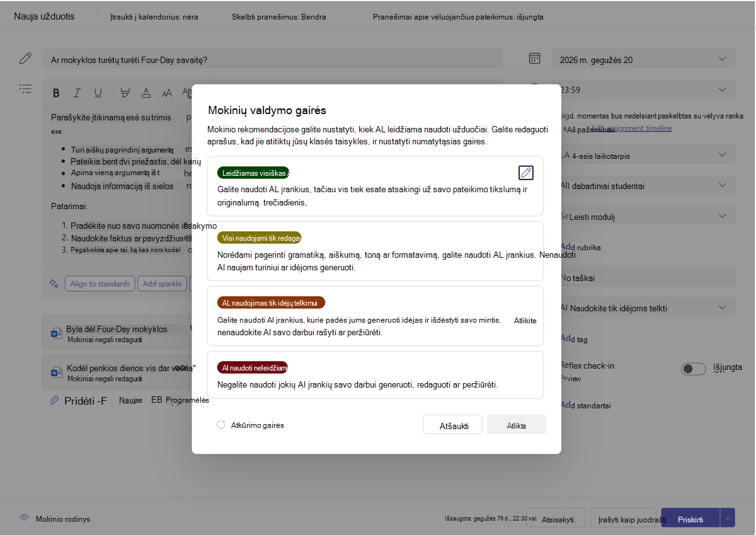Viewport: 756px width, 535px height.
Task: Open the arrow next to Priskirti button
Action: [x=728, y=519]
